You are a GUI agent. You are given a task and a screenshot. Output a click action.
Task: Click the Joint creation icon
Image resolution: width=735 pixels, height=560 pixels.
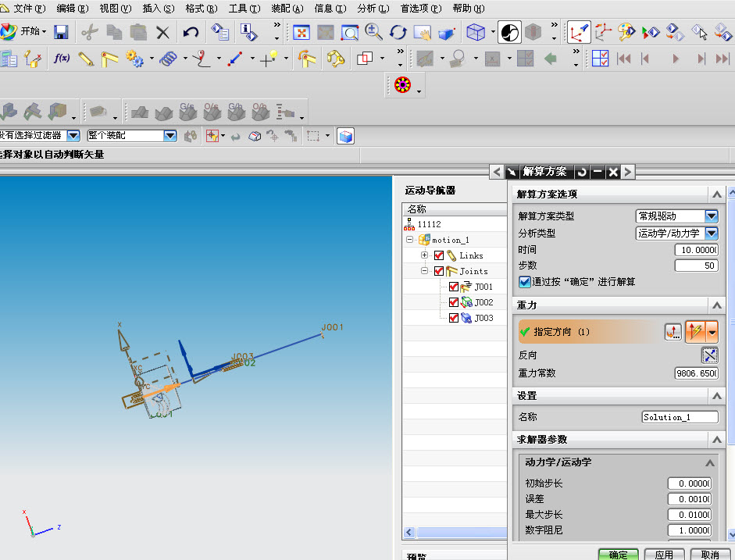click(x=109, y=59)
